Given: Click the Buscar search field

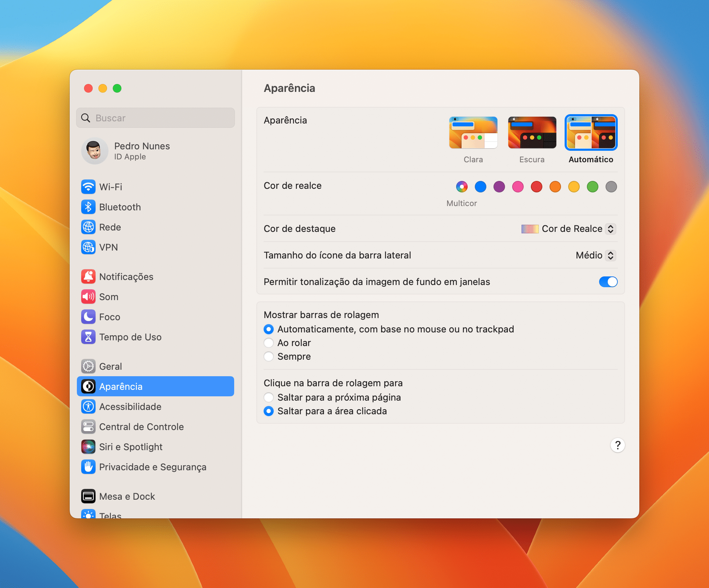Looking at the screenshot, I should (156, 118).
